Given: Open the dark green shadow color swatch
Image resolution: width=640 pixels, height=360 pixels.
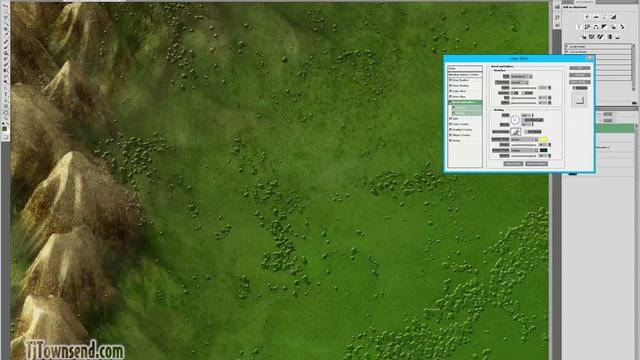Looking at the screenshot, I should [x=544, y=150].
